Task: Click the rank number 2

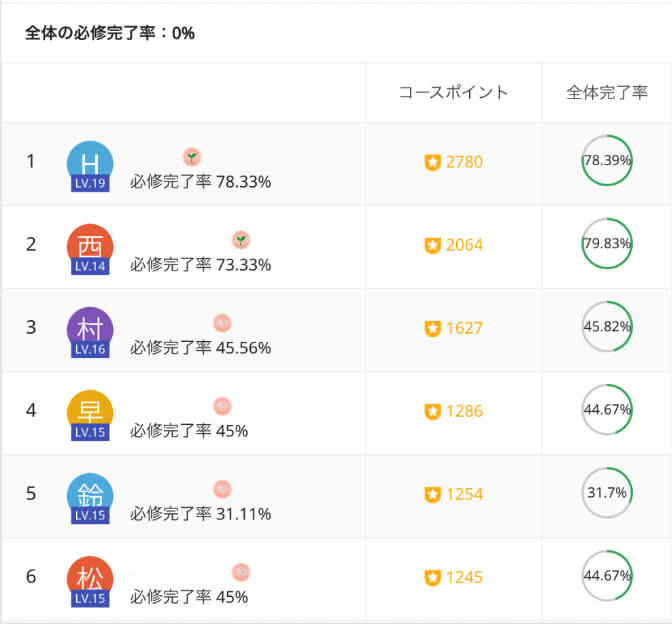Action: click(31, 245)
